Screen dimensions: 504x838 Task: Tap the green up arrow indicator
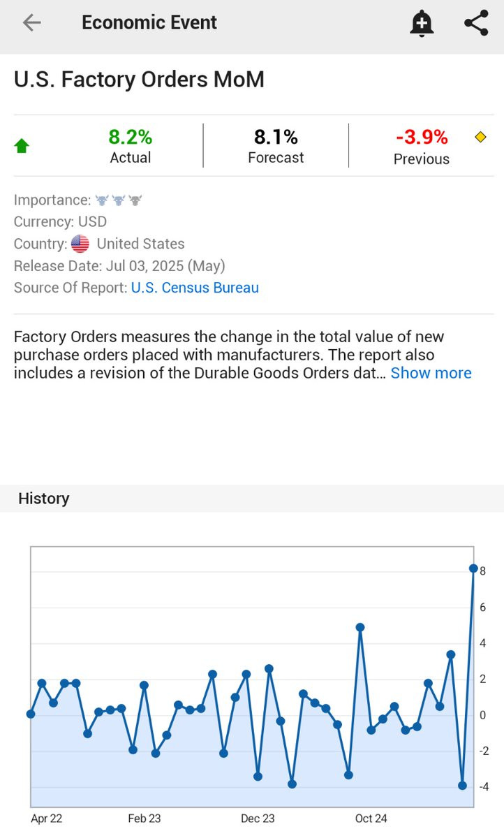(22, 146)
